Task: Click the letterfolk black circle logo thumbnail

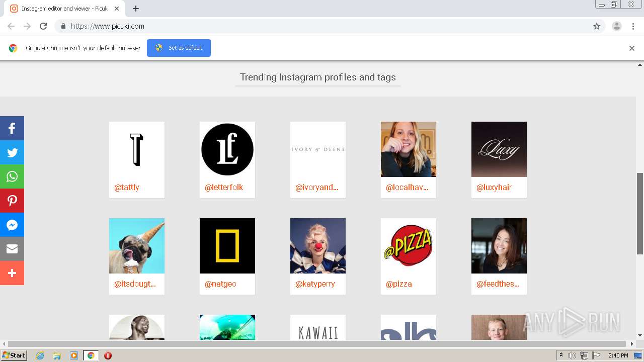Action: pyautogui.click(x=227, y=149)
